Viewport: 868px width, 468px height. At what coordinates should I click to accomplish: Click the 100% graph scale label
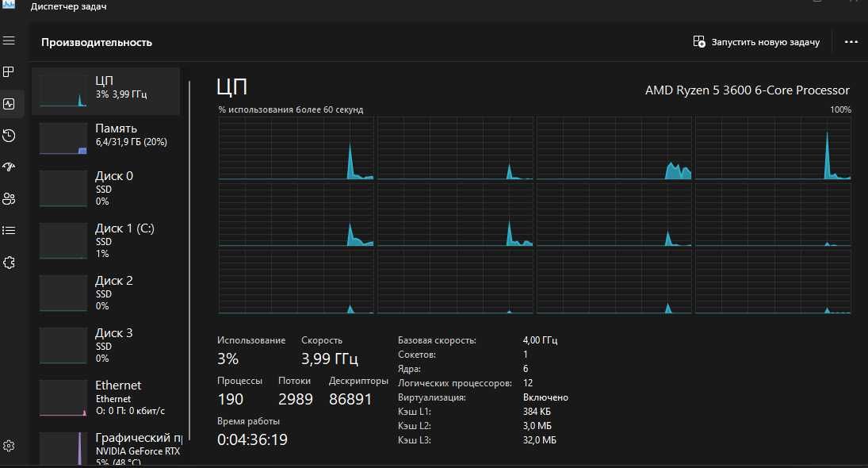coord(840,109)
